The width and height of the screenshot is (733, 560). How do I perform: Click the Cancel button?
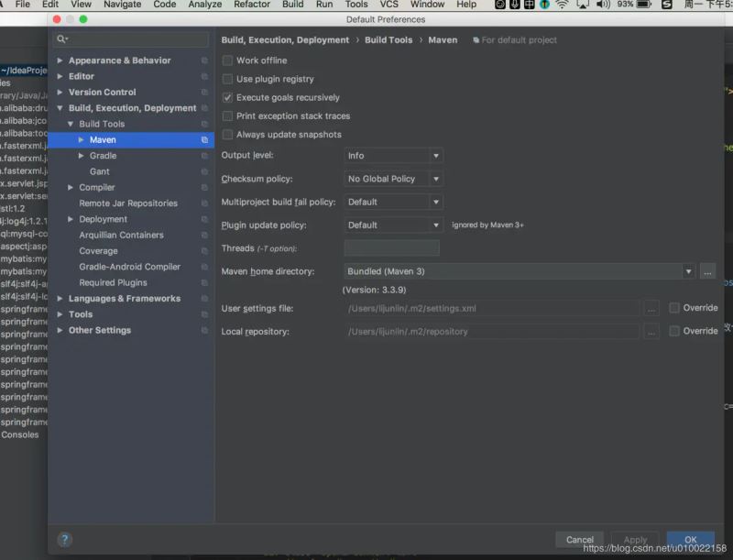click(x=579, y=540)
